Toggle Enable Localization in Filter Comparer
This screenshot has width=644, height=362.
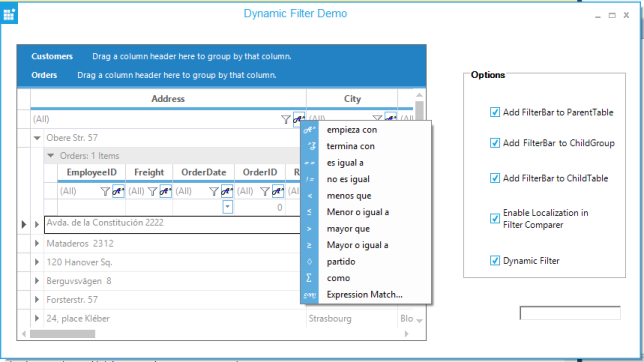tap(495, 218)
